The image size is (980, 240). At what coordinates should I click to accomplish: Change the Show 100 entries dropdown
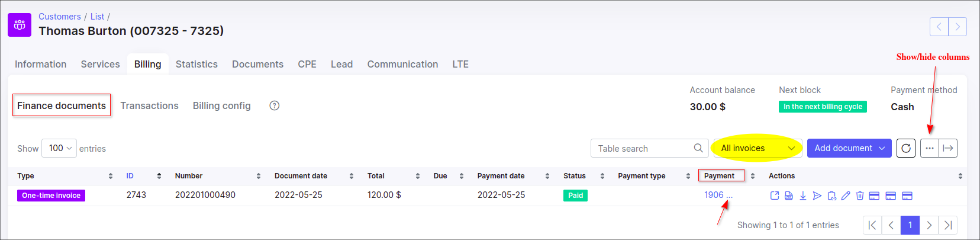coord(60,148)
